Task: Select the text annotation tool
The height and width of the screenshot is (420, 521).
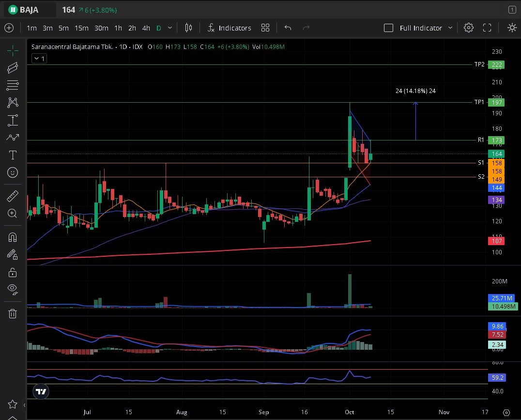Action: [13, 155]
